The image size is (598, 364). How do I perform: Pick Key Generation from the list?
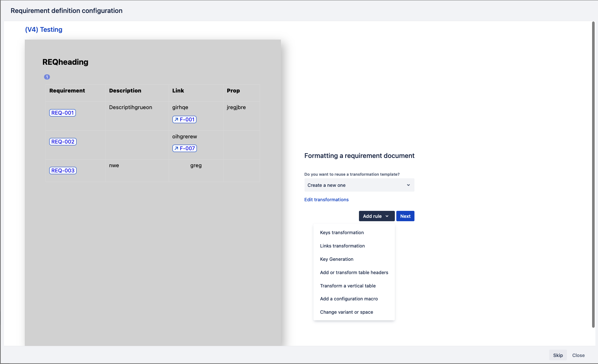(337, 259)
